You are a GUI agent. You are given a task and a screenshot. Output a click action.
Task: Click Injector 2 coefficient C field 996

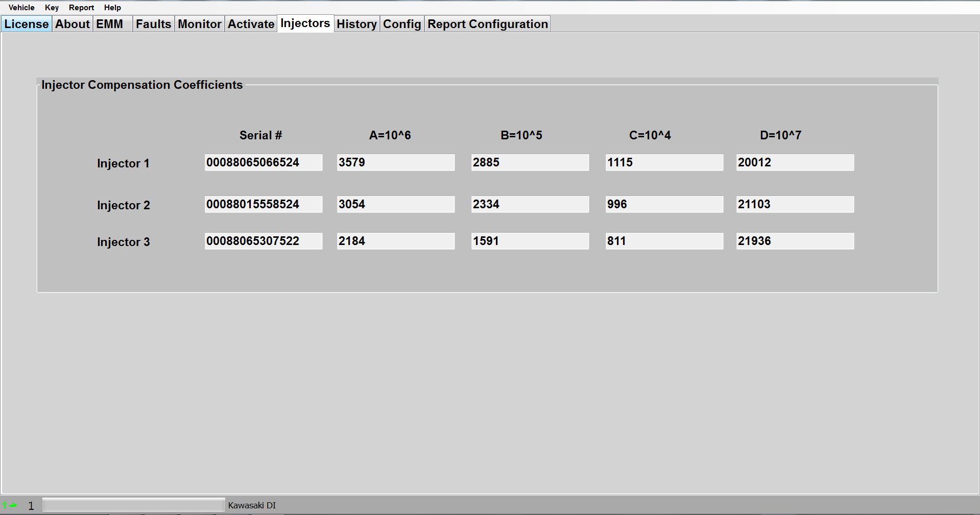pos(664,204)
